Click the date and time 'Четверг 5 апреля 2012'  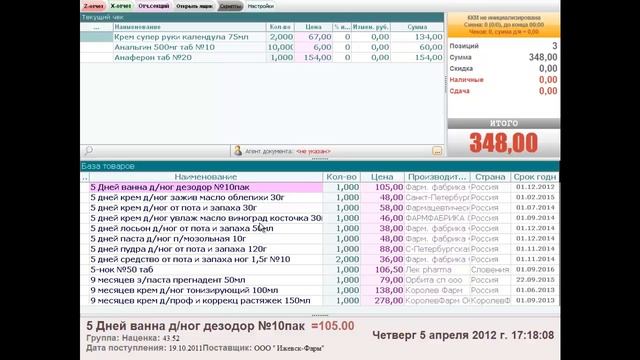pos(463,335)
